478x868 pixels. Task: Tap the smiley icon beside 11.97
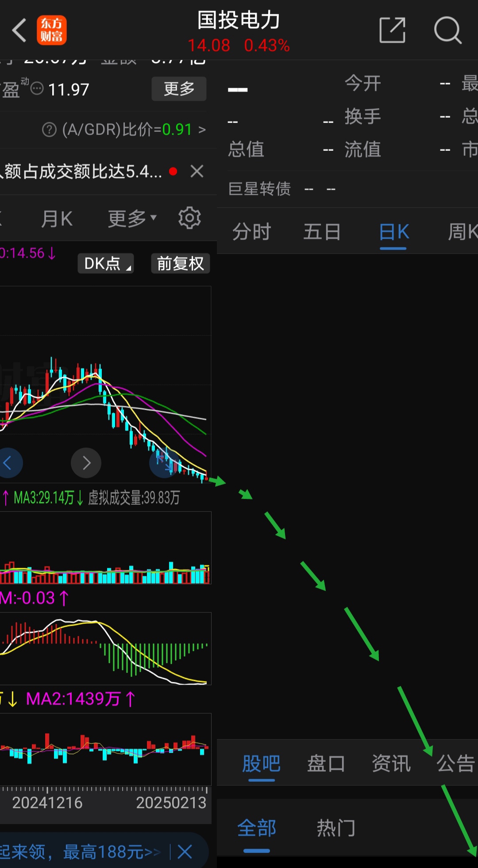click(x=37, y=88)
